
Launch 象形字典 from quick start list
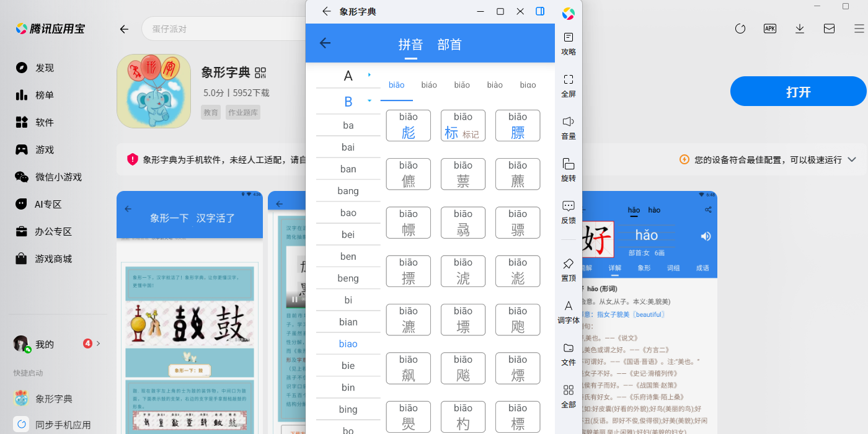click(53, 399)
